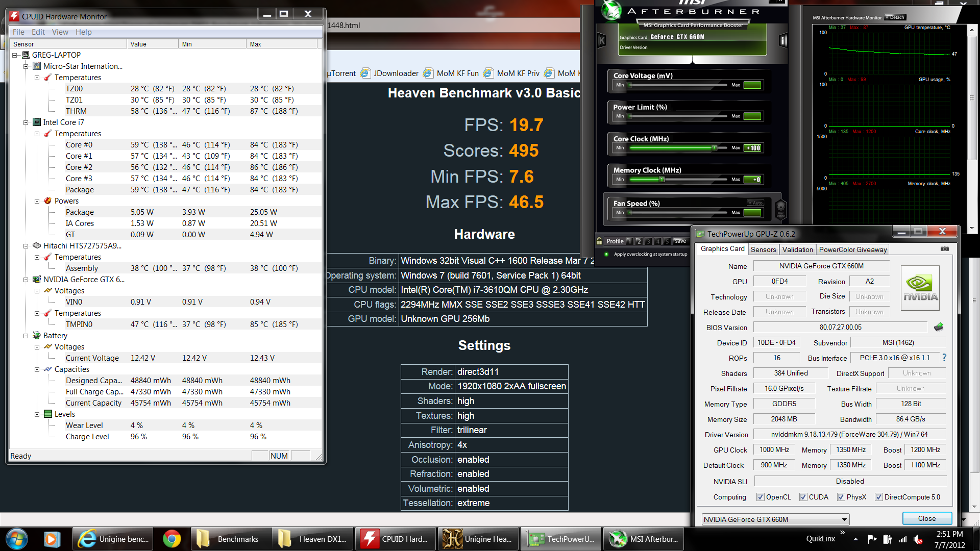Collapse the NVIDIA GeForce GTX node
Image resolution: width=980 pixels, height=551 pixels.
pos(26,280)
